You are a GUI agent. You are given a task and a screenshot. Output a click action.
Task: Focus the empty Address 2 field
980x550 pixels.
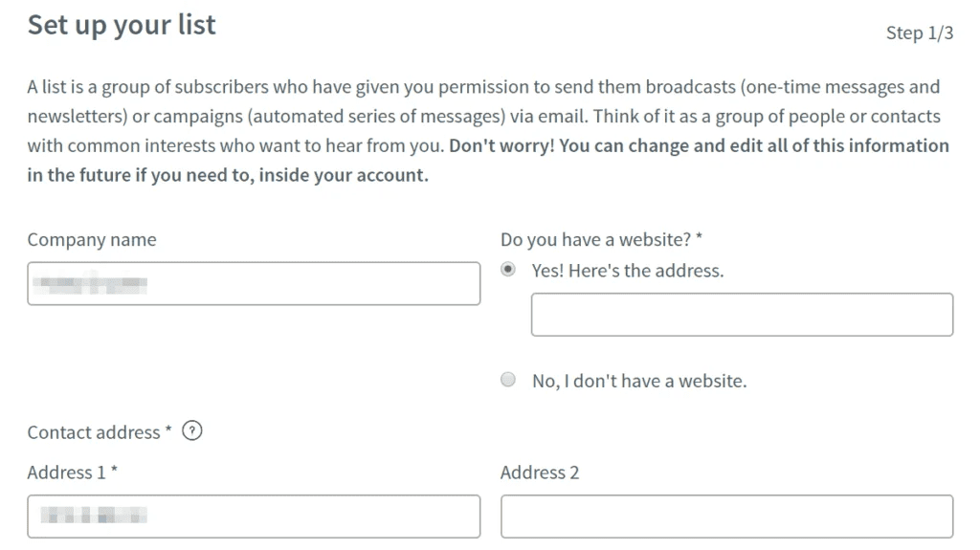pos(727,517)
